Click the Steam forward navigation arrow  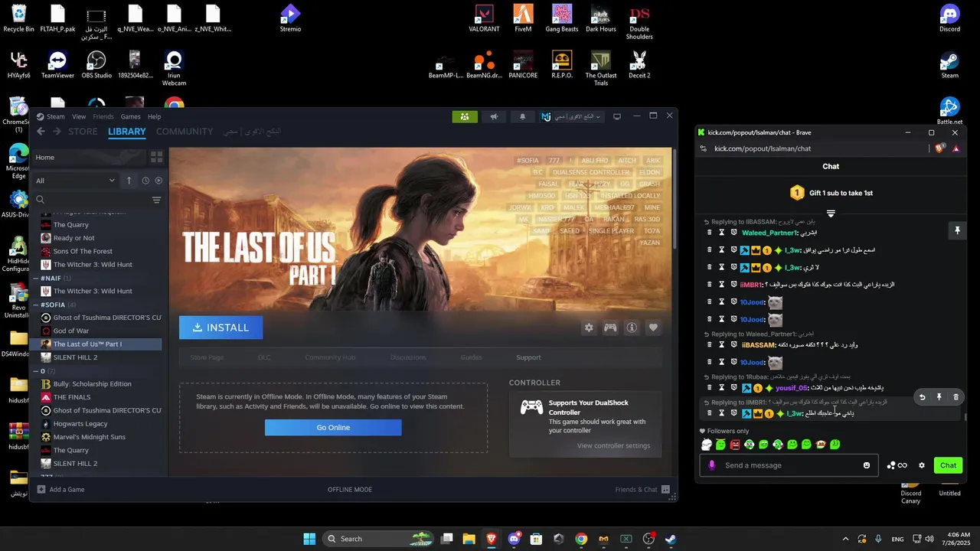[57, 132]
